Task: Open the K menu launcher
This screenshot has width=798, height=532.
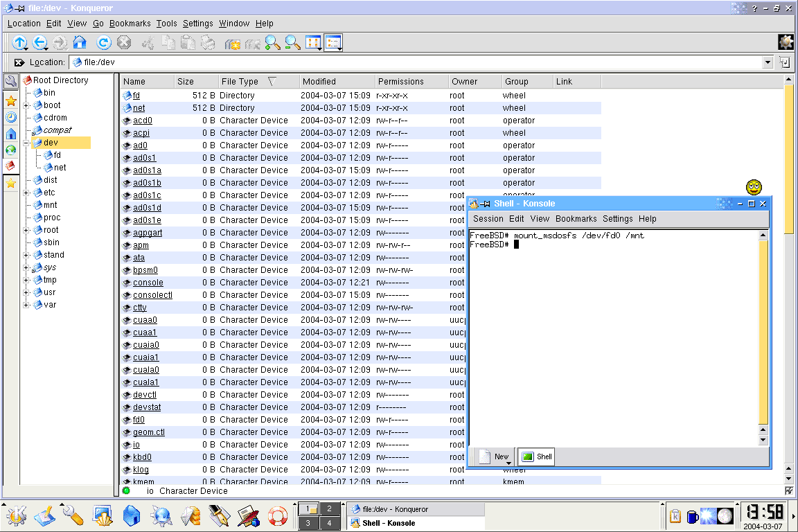Action: [x=17, y=516]
